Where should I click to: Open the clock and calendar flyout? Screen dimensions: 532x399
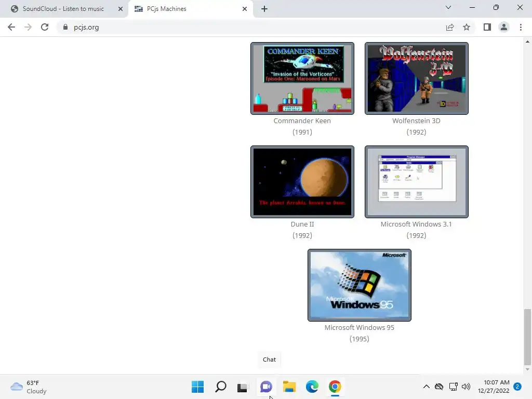[494, 387]
